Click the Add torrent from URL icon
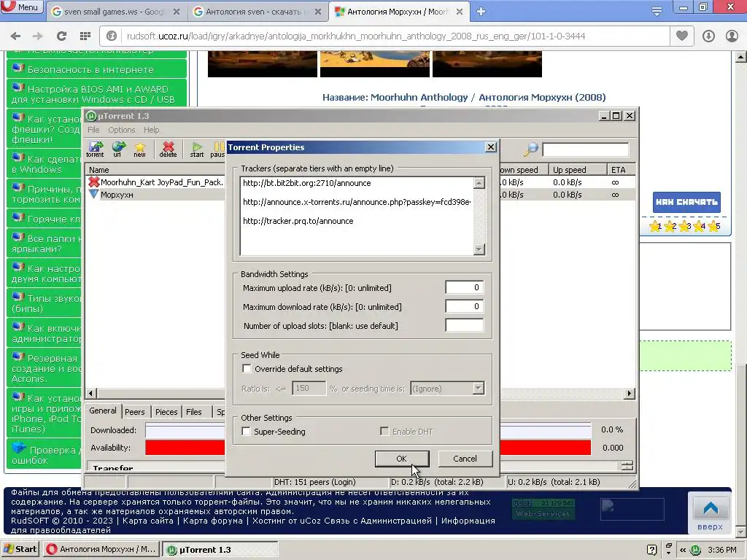The image size is (747, 560). point(117,149)
